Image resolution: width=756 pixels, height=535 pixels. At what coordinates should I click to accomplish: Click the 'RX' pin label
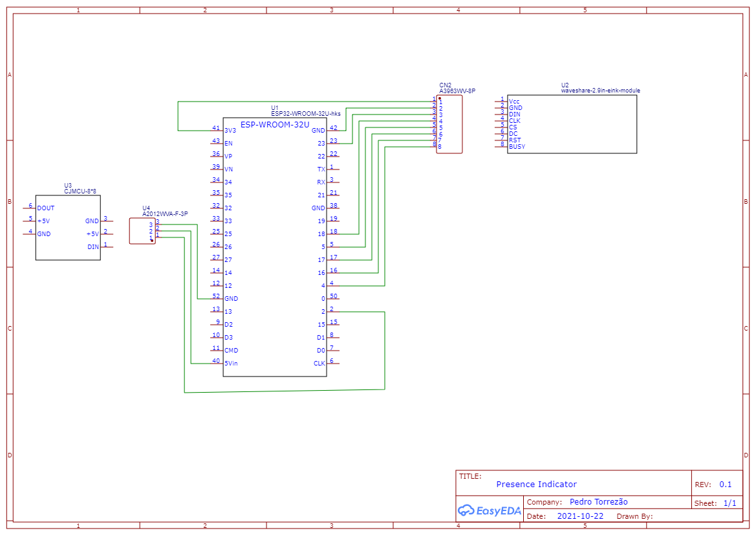pos(321,182)
